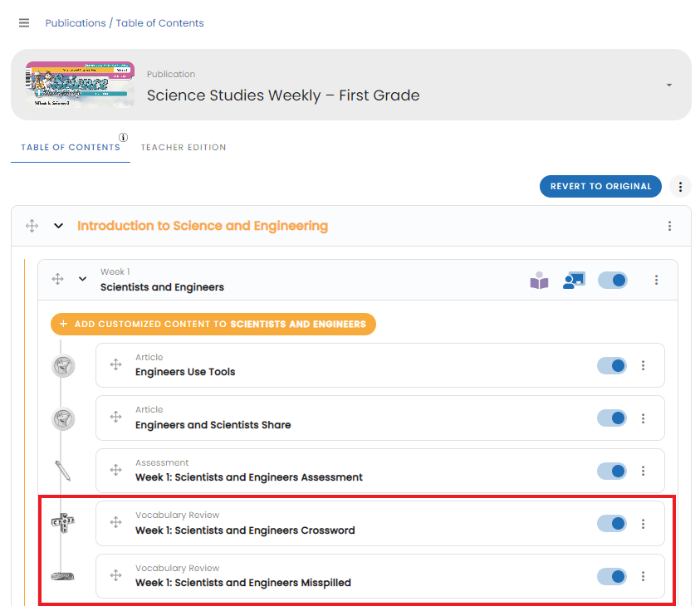Toggle visibility of Week 1 Scientists and Engineers
The height and width of the screenshot is (606, 700).
click(613, 281)
